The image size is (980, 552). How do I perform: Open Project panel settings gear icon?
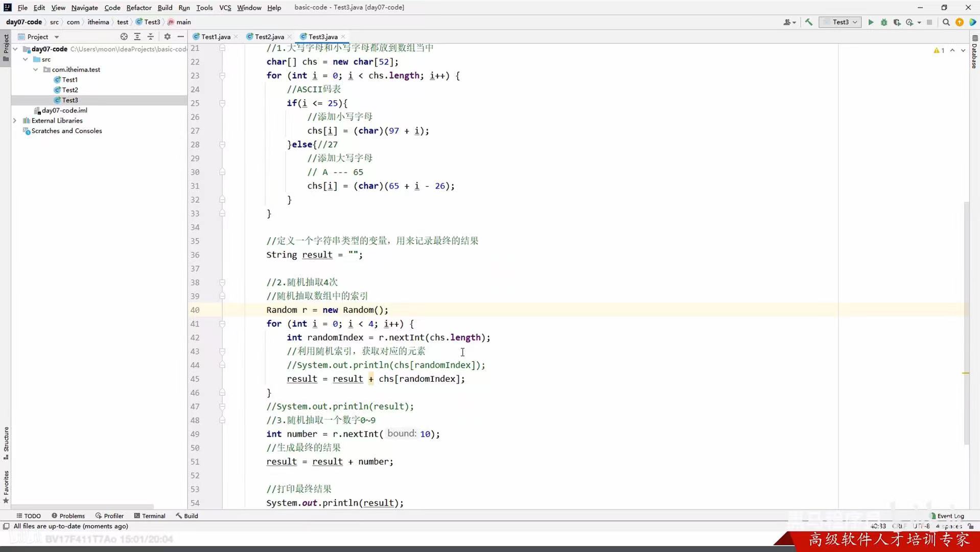(x=167, y=36)
